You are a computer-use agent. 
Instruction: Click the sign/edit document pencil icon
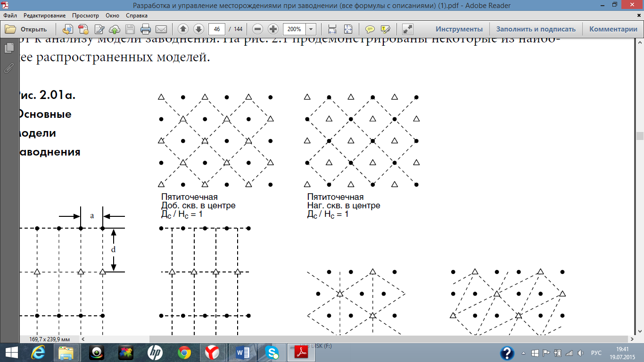click(99, 29)
